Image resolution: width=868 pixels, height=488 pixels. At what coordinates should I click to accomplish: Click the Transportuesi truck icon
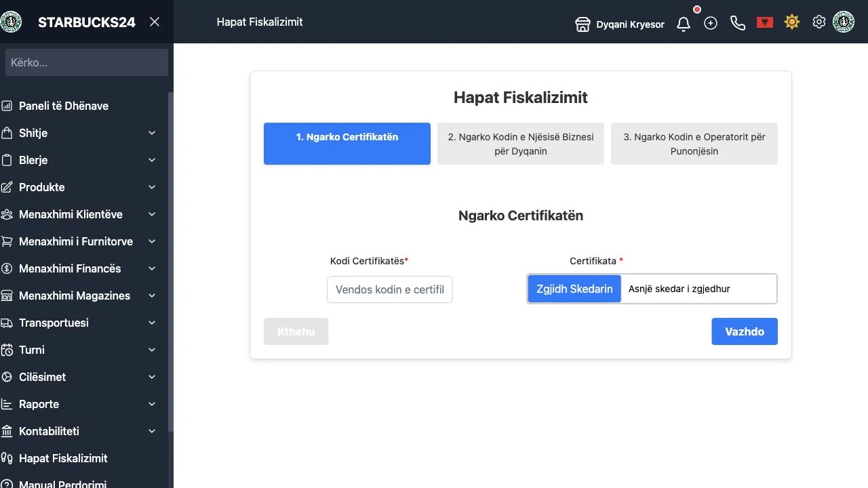[x=7, y=323]
